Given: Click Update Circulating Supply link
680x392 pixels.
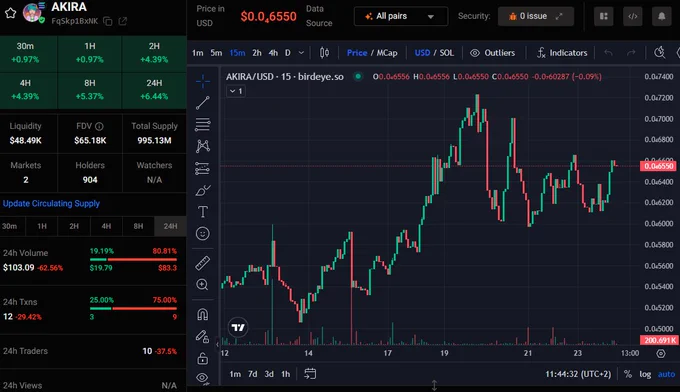Looking at the screenshot, I should pos(51,203).
